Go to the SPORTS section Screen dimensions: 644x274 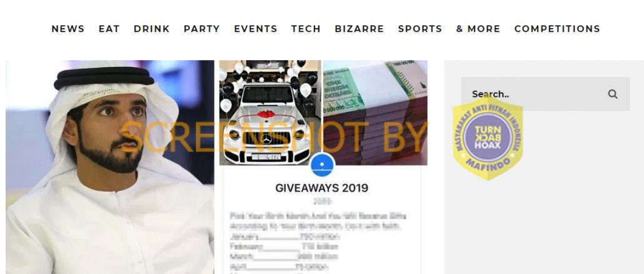[420, 29]
